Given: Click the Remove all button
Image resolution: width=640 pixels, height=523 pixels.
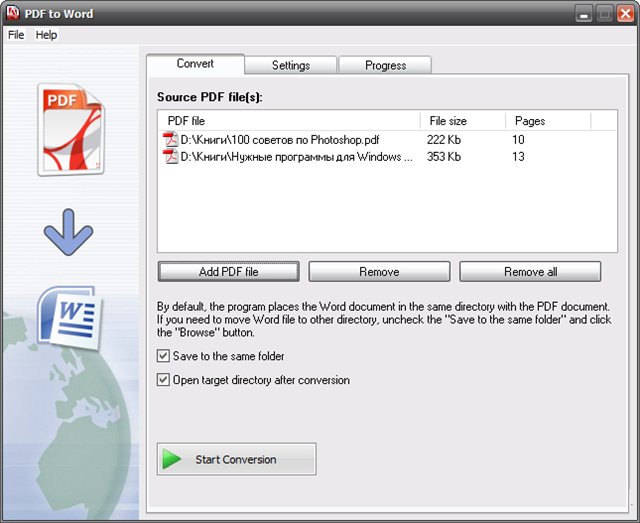Looking at the screenshot, I should coord(530,272).
